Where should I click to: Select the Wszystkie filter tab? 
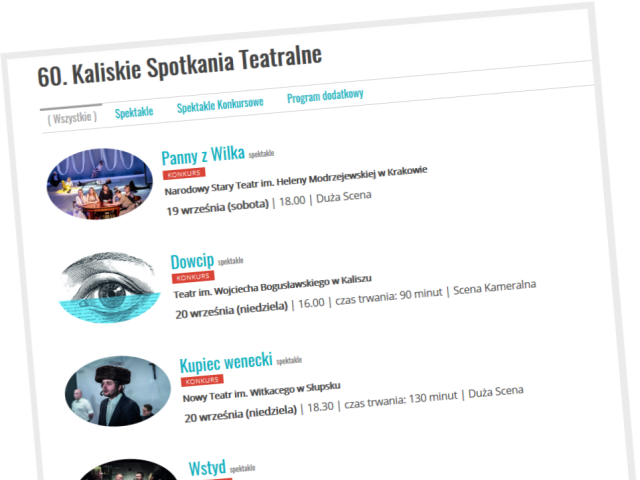72,118
